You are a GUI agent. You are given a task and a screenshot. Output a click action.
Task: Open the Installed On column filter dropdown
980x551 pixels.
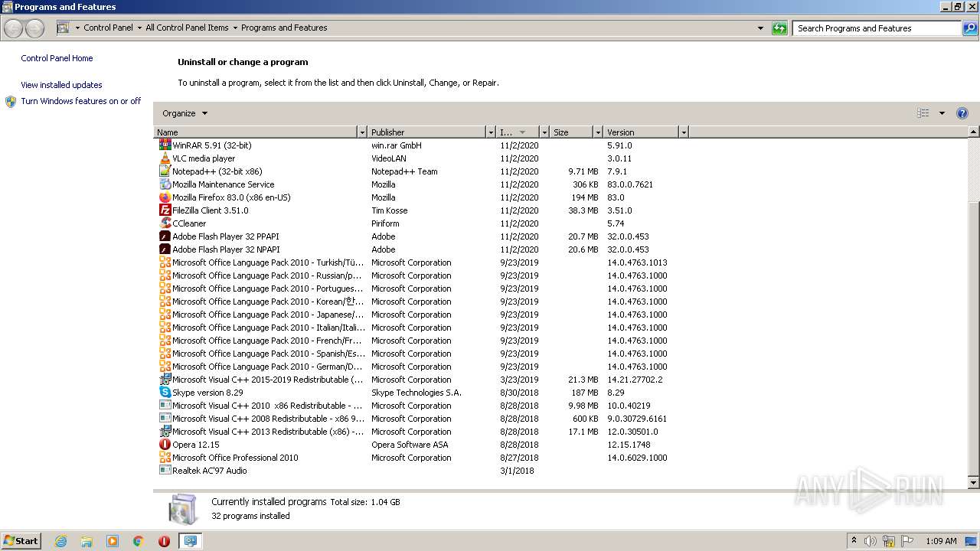544,132
